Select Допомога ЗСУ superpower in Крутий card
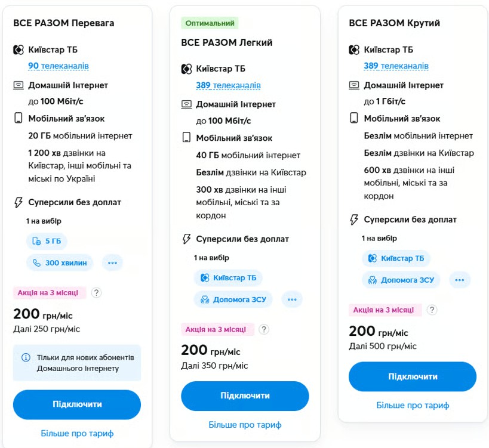Image resolution: width=489 pixels, height=448 pixels. pos(401,280)
